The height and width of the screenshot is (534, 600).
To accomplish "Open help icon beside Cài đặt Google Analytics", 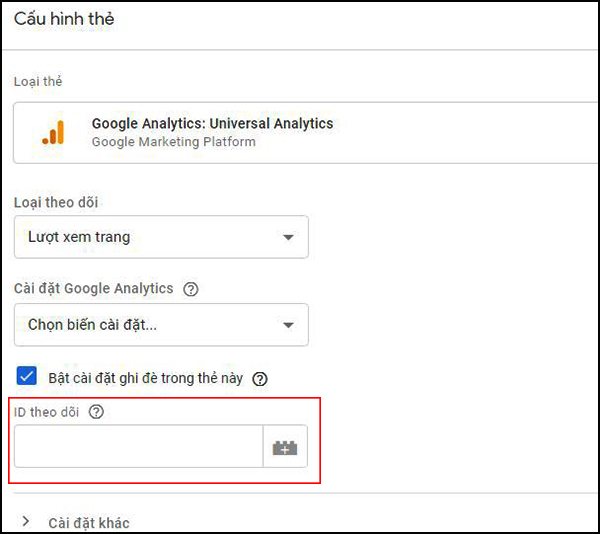I will tap(191, 289).
